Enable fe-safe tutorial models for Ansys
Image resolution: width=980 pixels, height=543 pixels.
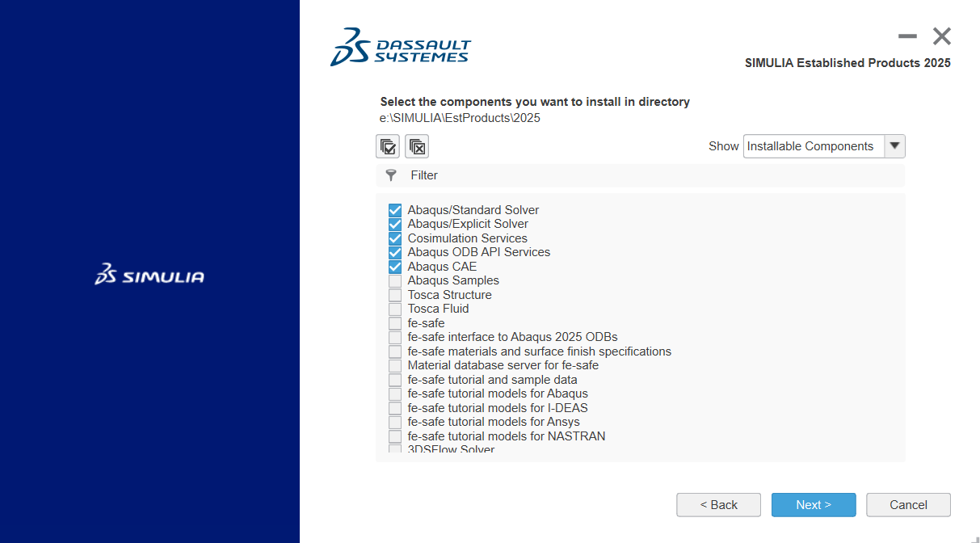coord(394,421)
